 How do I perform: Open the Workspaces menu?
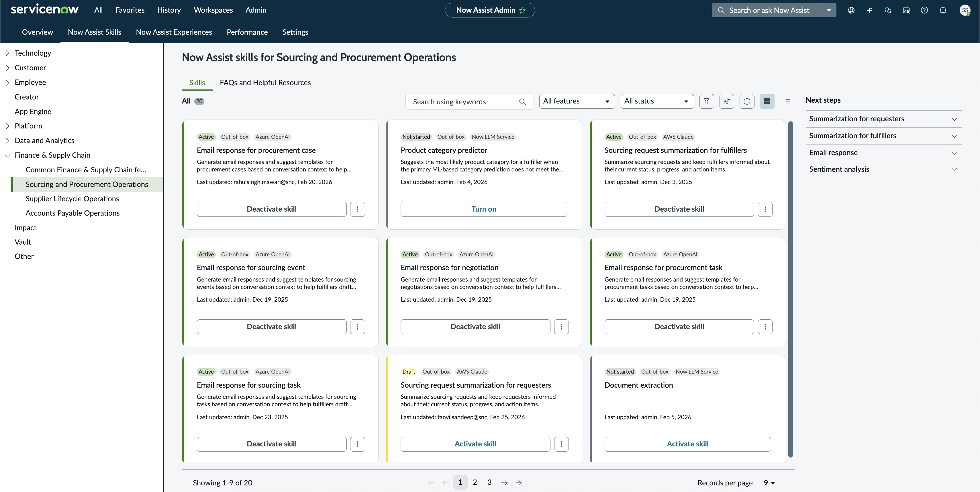point(213,10)
